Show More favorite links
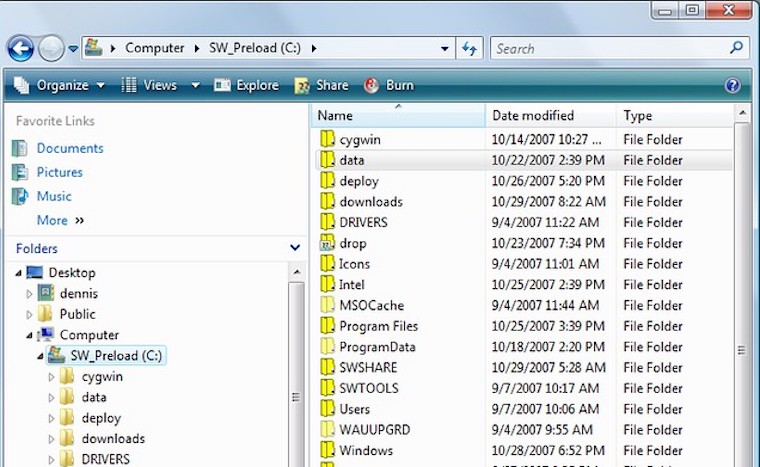Screen dimensions: 760x467 (60, 220)
